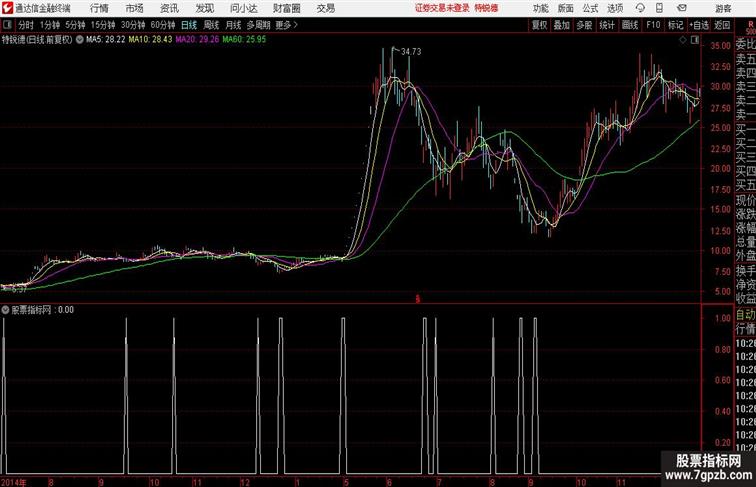
Task: Expand the 股票指标网 sub-chart dropdown arrow
Action: (x=5, y=310)
